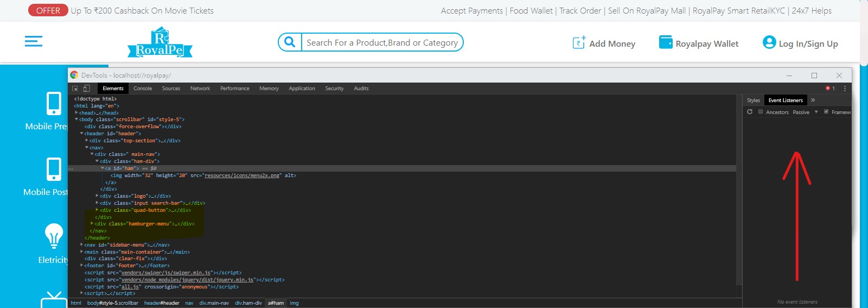Click the Track Order link
Screen dimensions: 868x308
pyautogui.click(x=580, y=11)
